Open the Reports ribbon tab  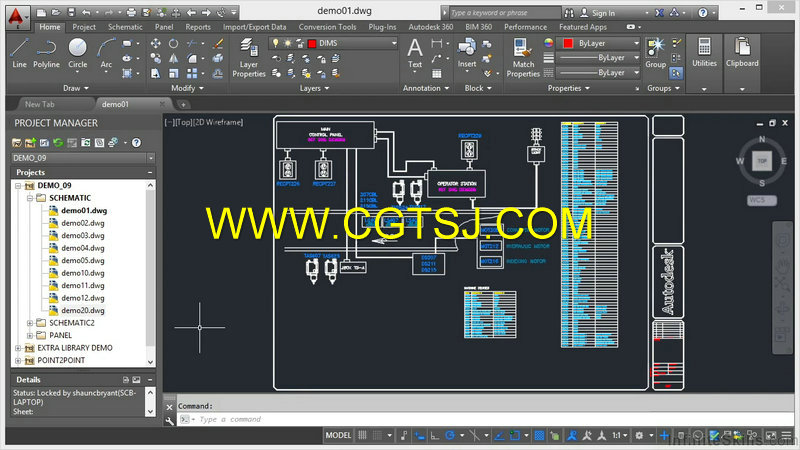coord(198,27)
